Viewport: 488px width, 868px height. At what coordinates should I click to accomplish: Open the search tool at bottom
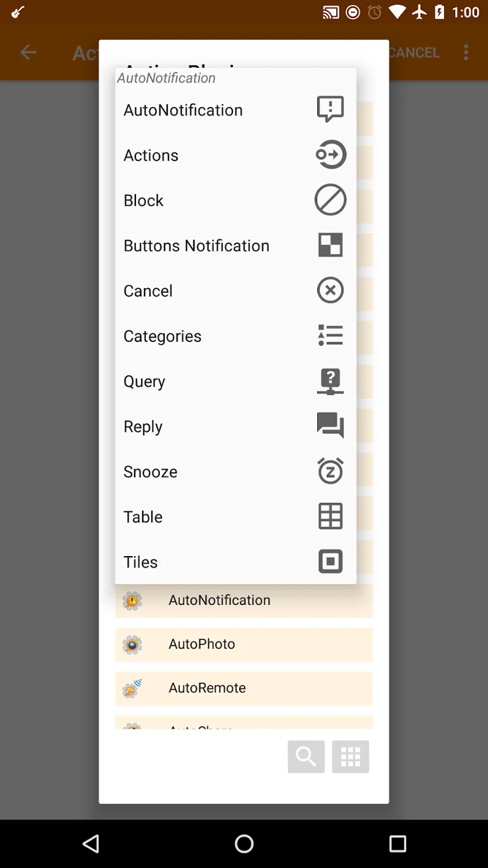(306, 756)
